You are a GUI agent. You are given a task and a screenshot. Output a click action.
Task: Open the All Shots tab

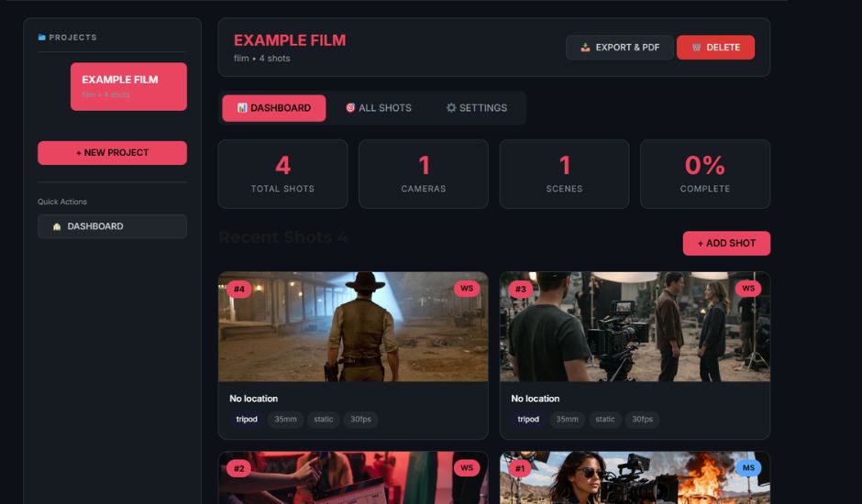coord(378,108)
